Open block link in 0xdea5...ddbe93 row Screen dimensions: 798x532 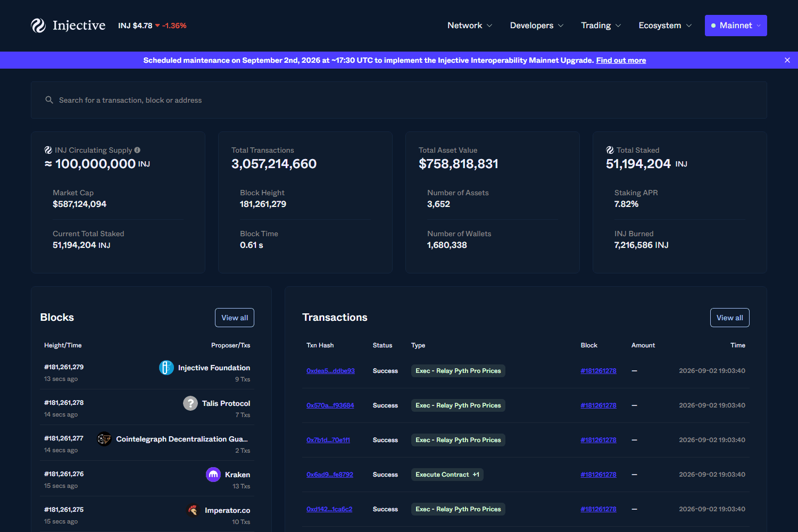tap(598, 371)
